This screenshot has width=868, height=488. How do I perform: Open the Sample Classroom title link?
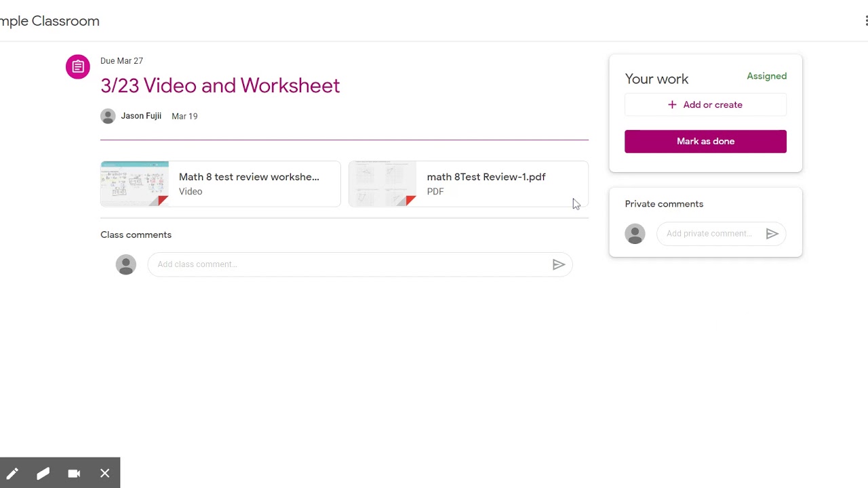click(50, 21)
